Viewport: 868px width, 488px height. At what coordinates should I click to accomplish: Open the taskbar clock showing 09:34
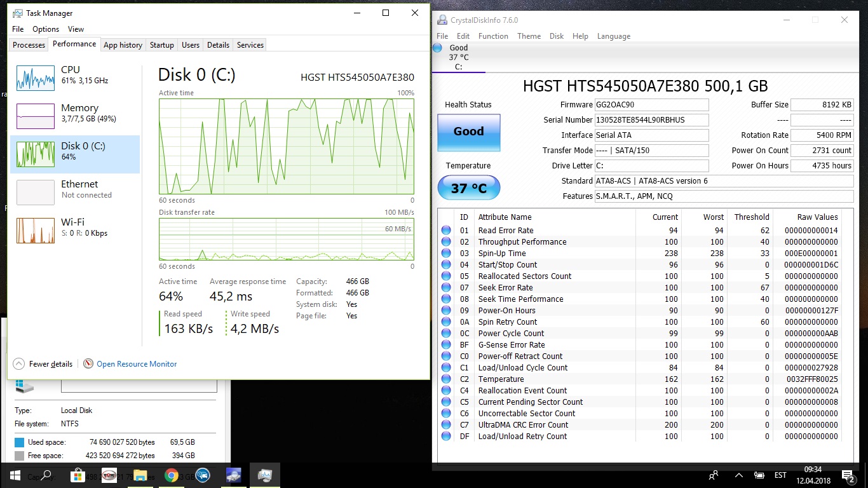pos(813,475)
